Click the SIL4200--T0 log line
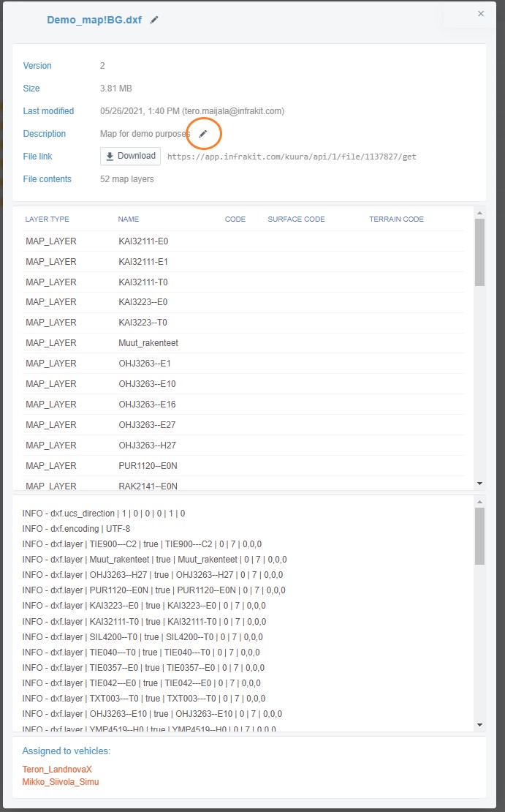 coord(143,637)
